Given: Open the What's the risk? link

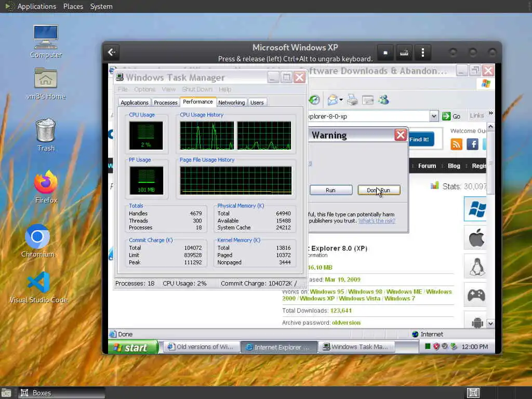Looking at the screenshot, I should pos(377,221).
